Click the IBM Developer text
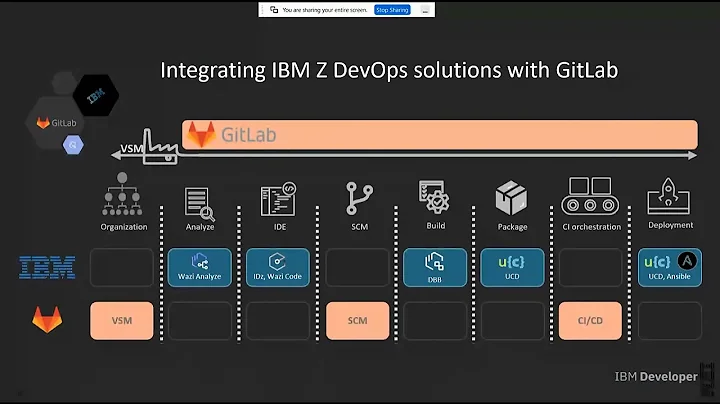 (656, 376)
